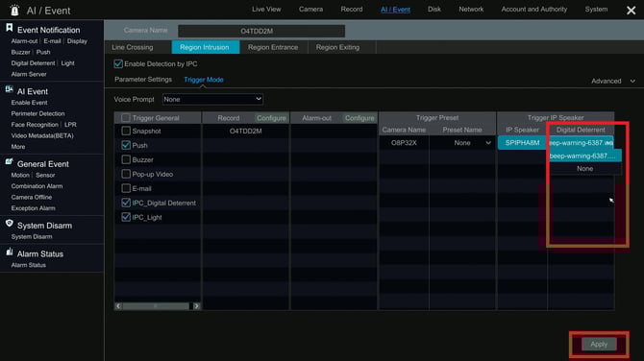Image resolution: width=644 pixels, height=361 pixels.
Task: Open Account and Authority menu
Action: 533,9
